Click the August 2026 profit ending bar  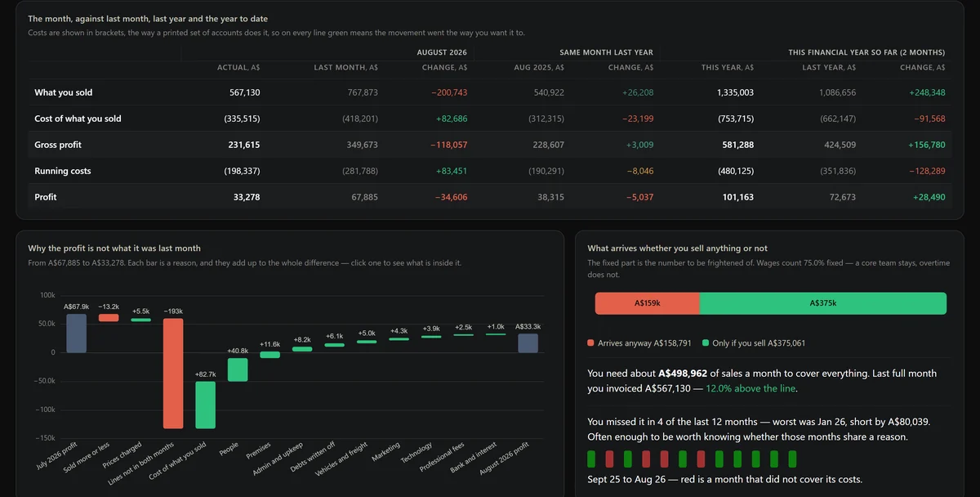pos(528,343)
